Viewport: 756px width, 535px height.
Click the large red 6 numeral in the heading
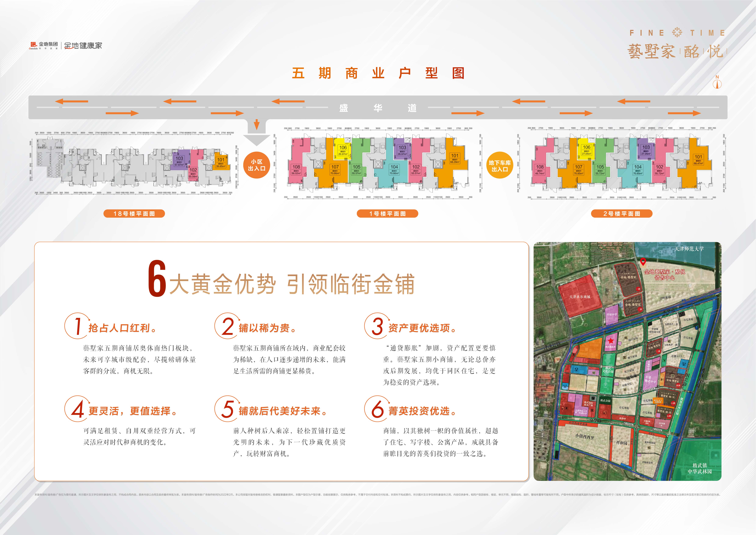pos(157,279)
